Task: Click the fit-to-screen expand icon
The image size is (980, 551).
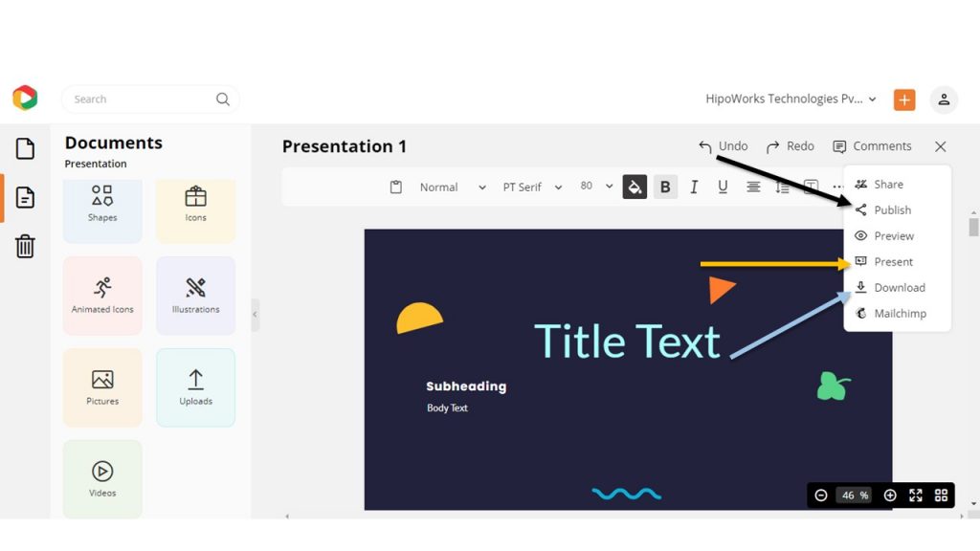Action: (x=916, y=496)
